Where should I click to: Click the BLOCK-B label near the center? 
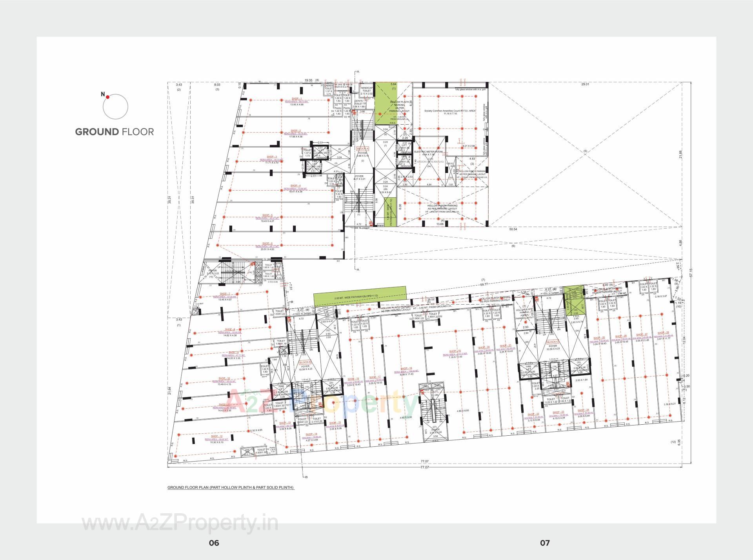305,362
